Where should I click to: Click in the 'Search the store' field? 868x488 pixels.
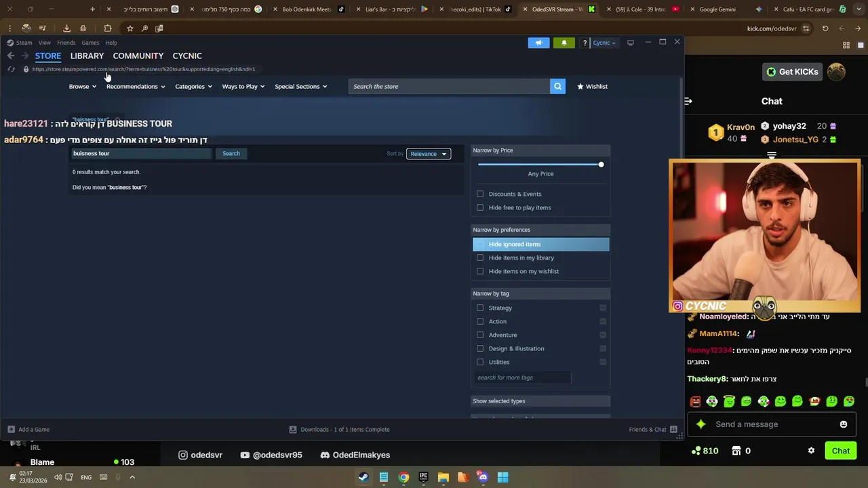pyautogui.click(x=449, y=86)
